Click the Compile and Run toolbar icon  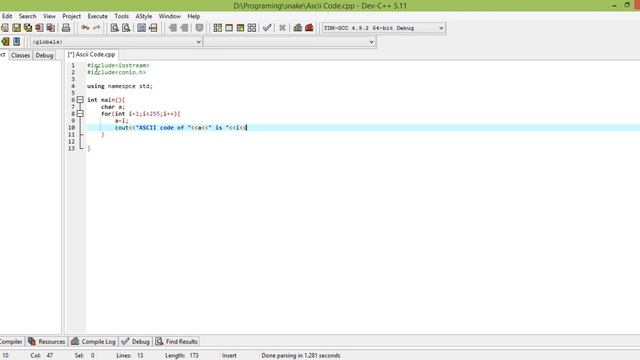[x=240, y=28]
